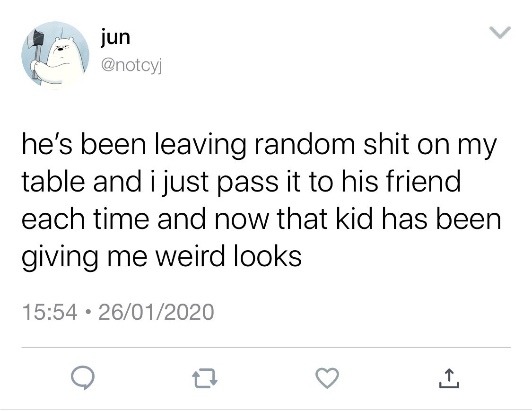Open the share tweet upload icon
Viewport: 532px width, 411px height.
coord(449,378)
